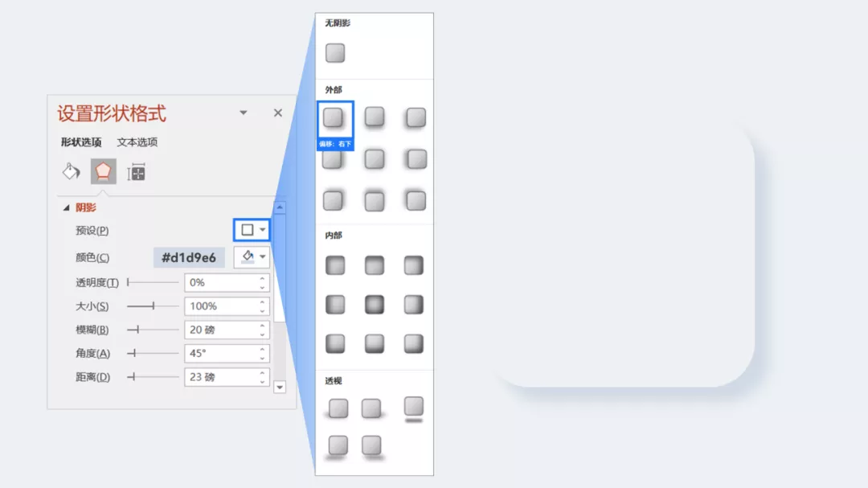The height and width of the screenshot is (488, 868).
Task: Open the 颜色 shadow color picker dropdown
Action: pyautogui.click(x=252, y=257)
